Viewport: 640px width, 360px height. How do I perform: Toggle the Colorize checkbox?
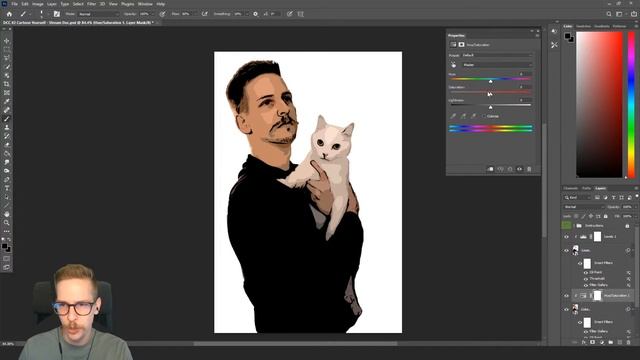[x=484, y=116]
